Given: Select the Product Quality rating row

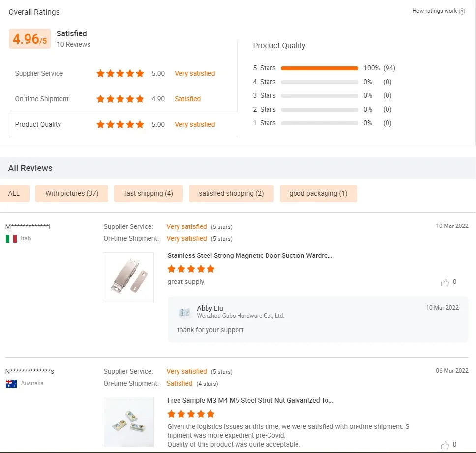Looking at the screenshot, I should point(123,125).
